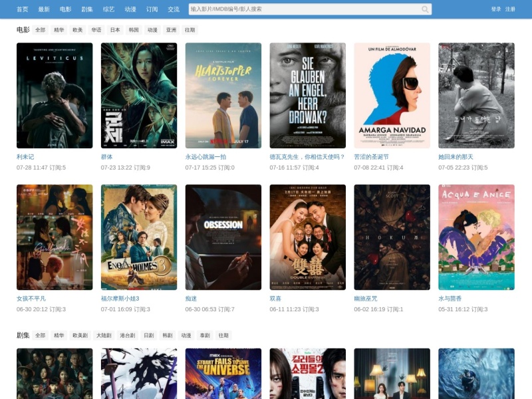This screenshot has height=399, width=532.
Task: Click the 福尔摩斯小姐3 title link
Action: coord(120,299)
